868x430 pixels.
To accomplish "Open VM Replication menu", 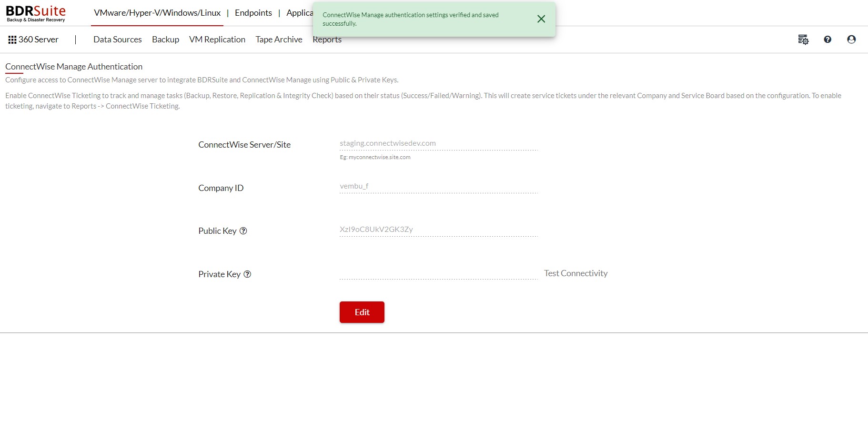I will [217, 40].
